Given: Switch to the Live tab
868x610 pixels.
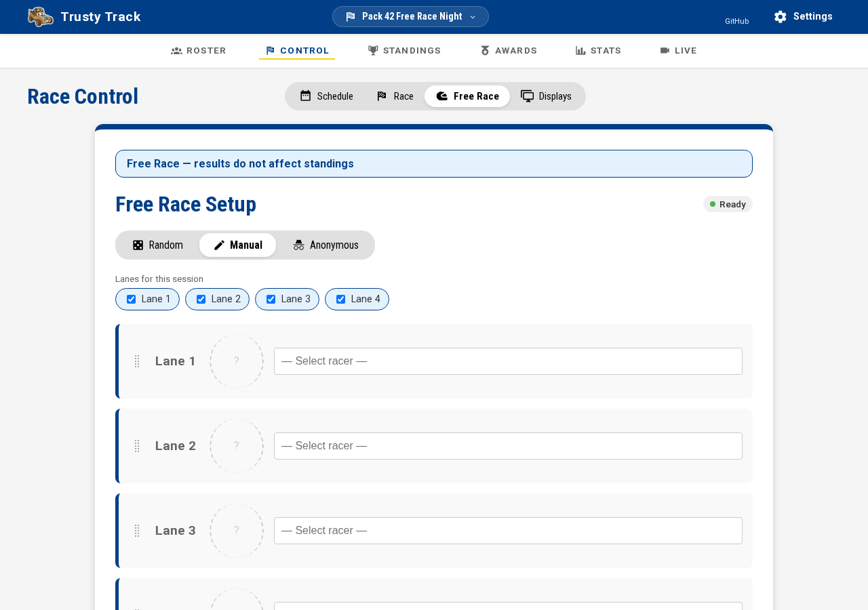Looking at the screenshot, I should coord(678,51).
